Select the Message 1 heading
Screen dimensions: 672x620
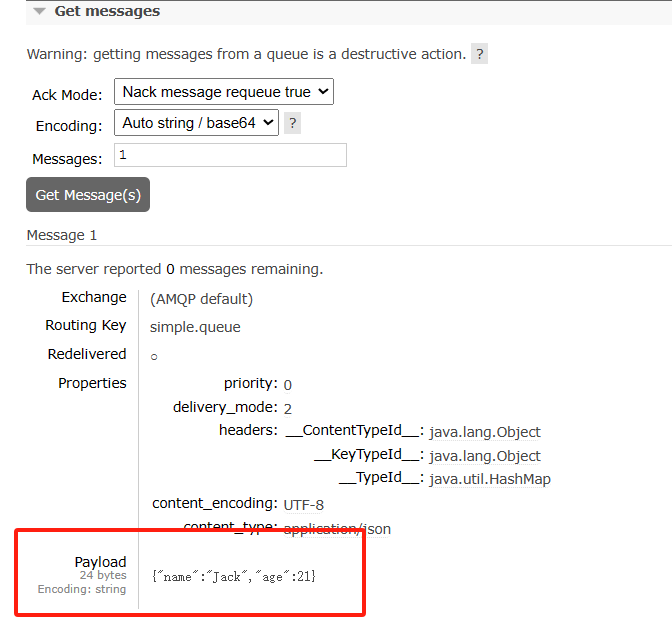pos(62,235)
